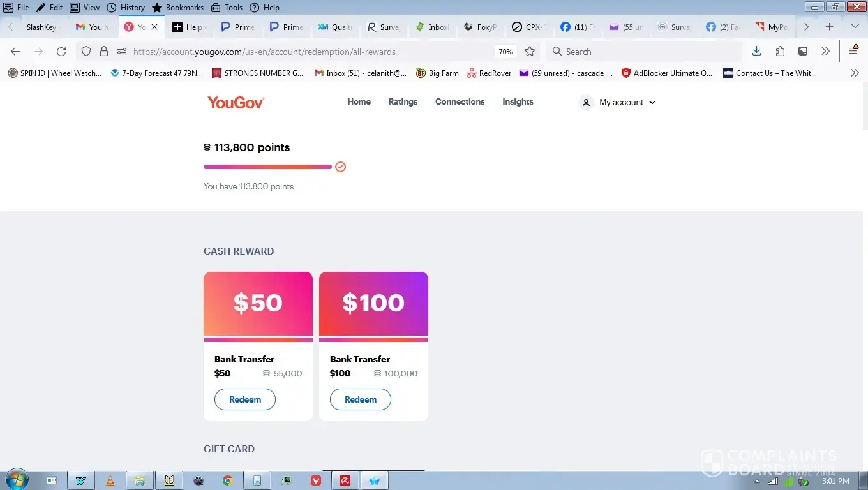The width and height of the screenshot is (868, 490).
Task: Click the progress bar checkmark endpoint
Action: (341, 167)
